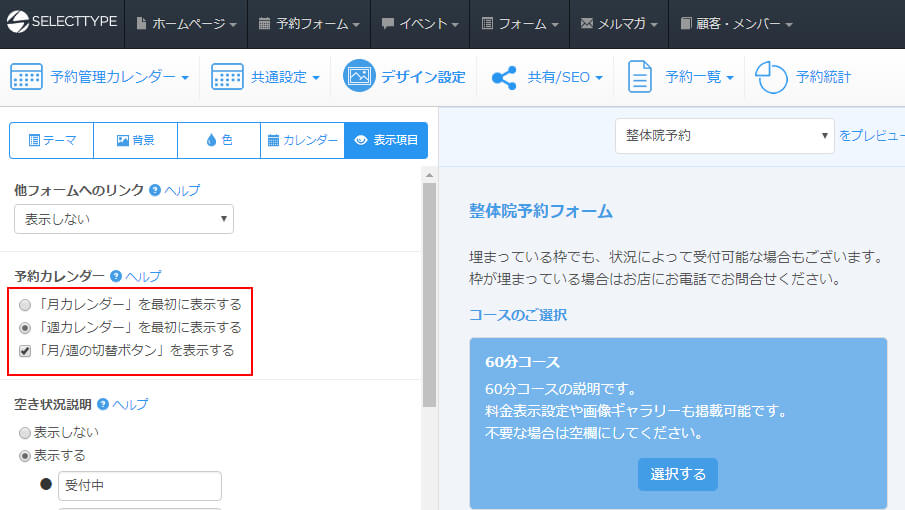Click the 共通設定 calendar icon
Viewport: 905px width, 510px height.
click(227, 77)
